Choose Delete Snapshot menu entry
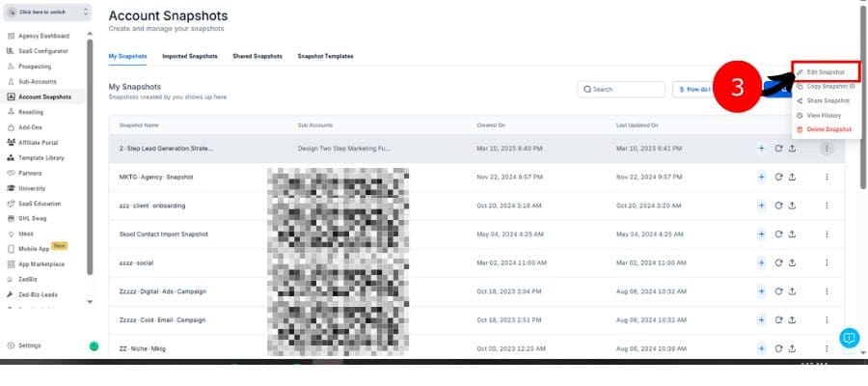This screenshot has height=386, width=868. [x=824, y=129]
